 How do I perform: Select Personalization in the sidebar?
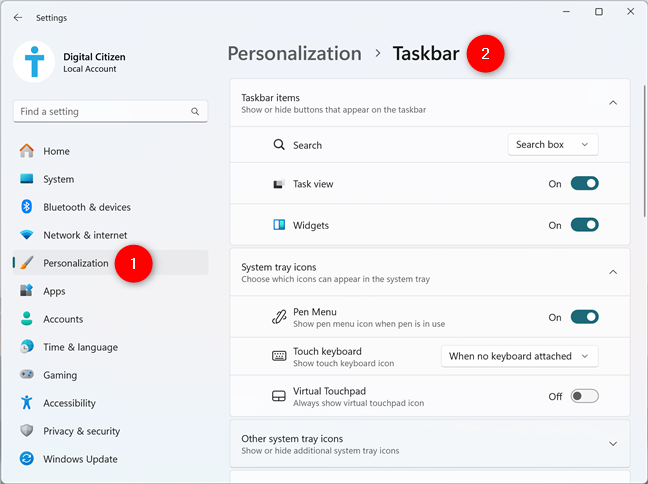[110, 263]
